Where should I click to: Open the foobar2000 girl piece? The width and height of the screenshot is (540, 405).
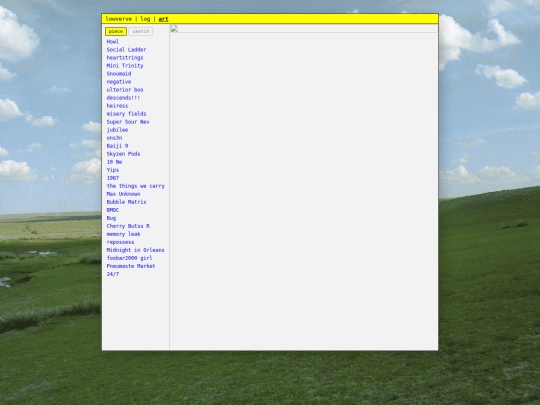tap(129, 258)
